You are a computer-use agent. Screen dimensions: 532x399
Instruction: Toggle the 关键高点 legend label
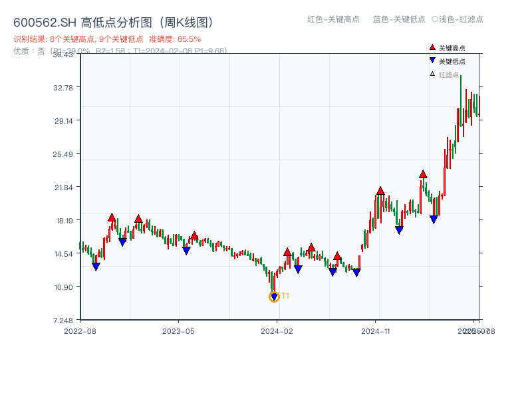pyautogui.click(x=452, y=48)
